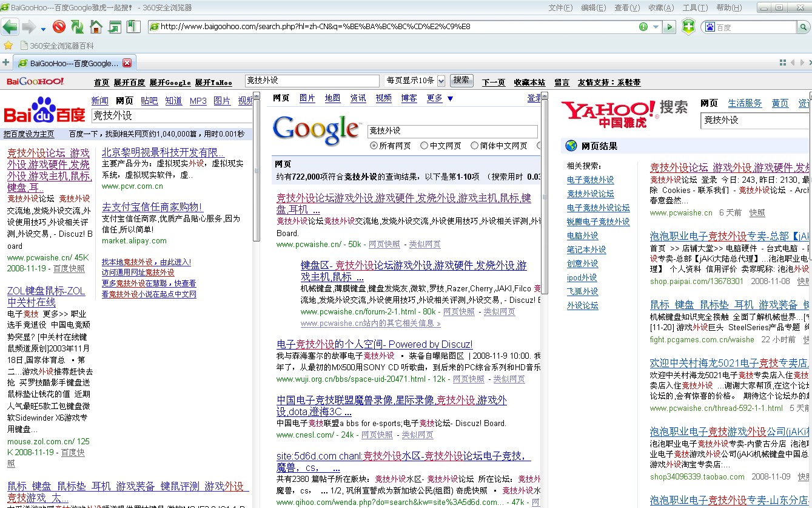Select Baidu 知道 tab

pyautogui.click(x=173, y=101)
